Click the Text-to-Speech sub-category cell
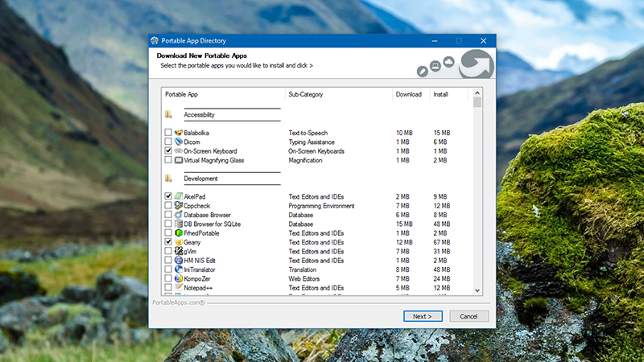 point(308,133)
